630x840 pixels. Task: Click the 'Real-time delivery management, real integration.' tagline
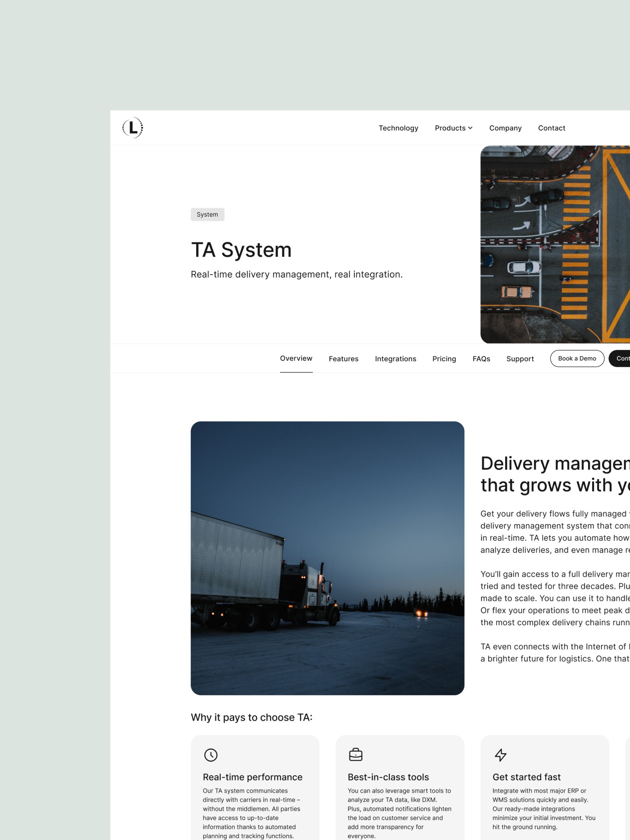pos(297,274)
